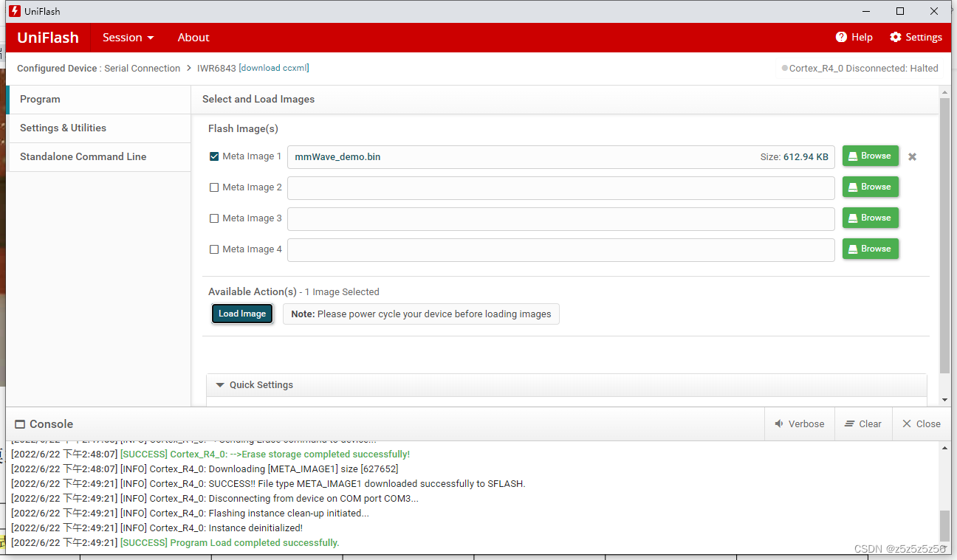Open the About page

(193, 38)
